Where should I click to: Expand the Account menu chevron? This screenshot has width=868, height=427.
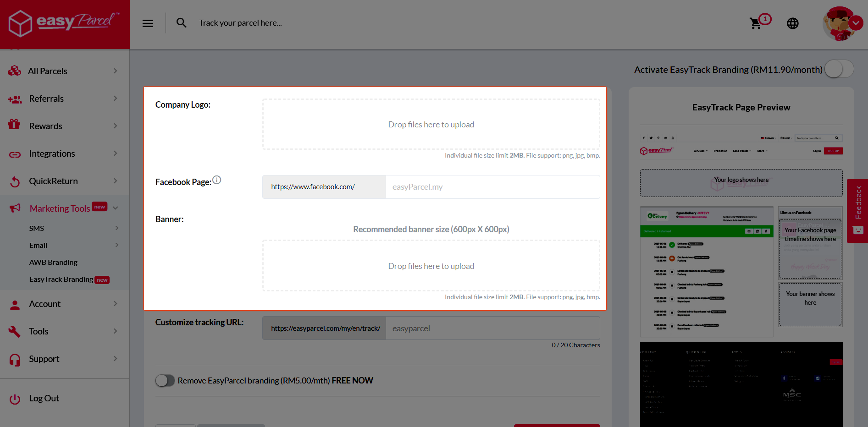116,303
